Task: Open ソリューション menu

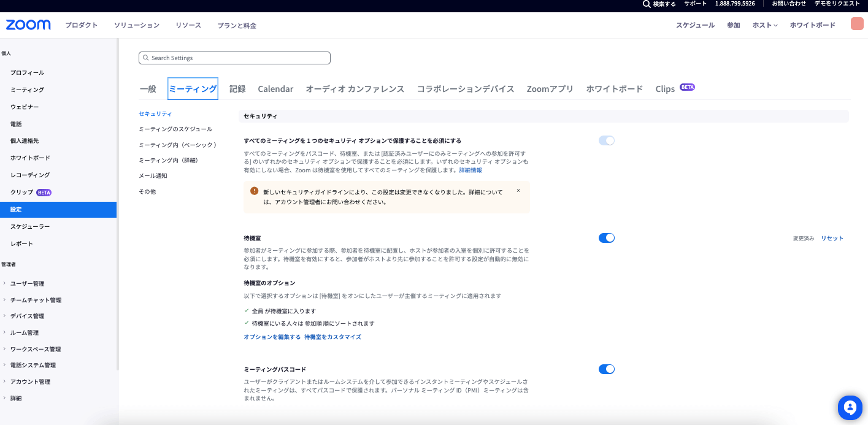Action: click(137, 25)
